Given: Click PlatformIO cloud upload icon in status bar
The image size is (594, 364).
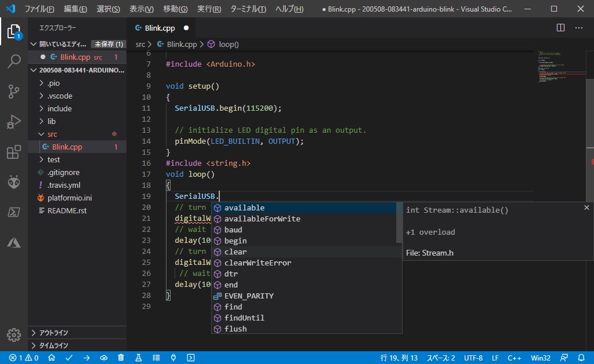Looking at the screenshot, I should point(104,358).
